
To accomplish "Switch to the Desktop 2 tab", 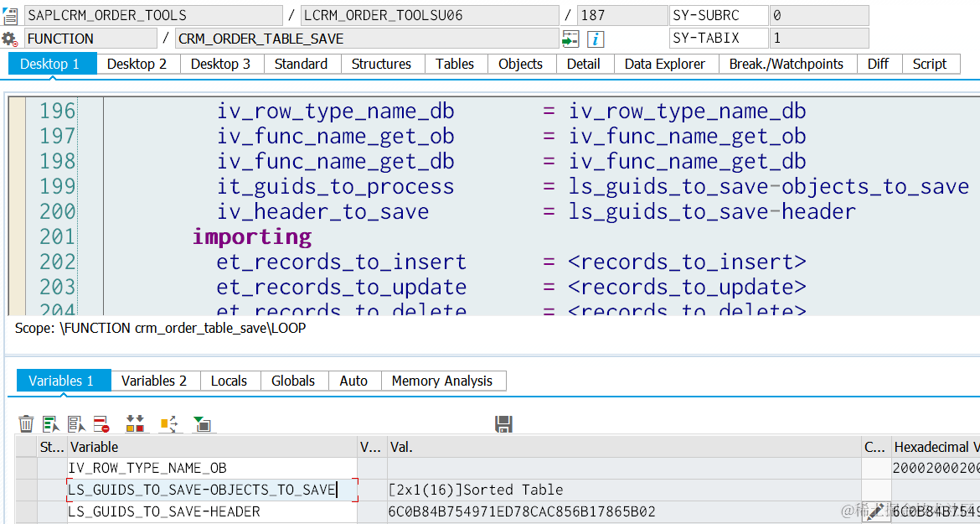I will (137, 64).
